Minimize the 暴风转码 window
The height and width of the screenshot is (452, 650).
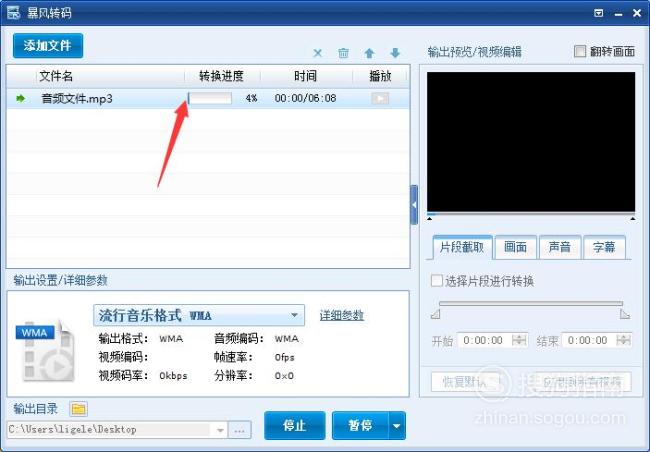pos(618,14)
